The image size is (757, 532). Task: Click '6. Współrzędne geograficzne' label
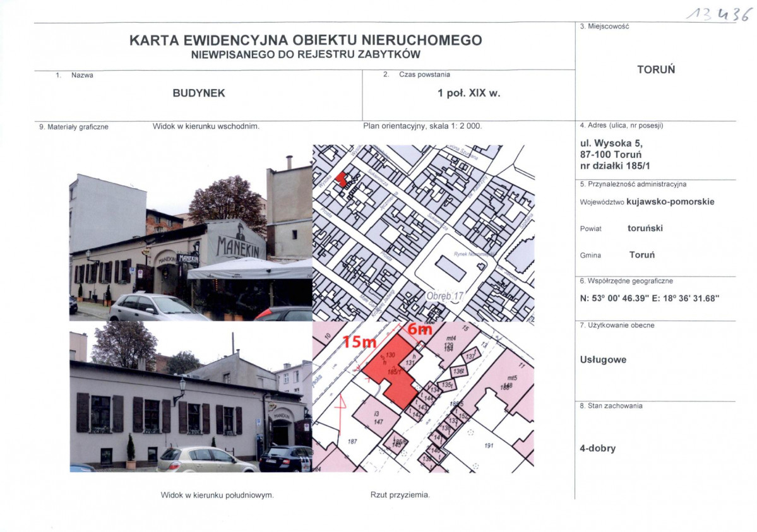coord(626,281)
